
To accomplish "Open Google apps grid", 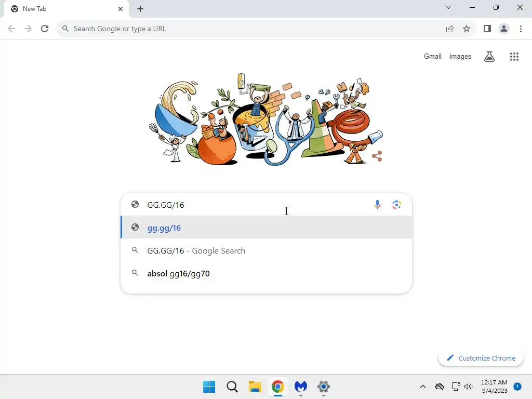I will coord(514,57).
